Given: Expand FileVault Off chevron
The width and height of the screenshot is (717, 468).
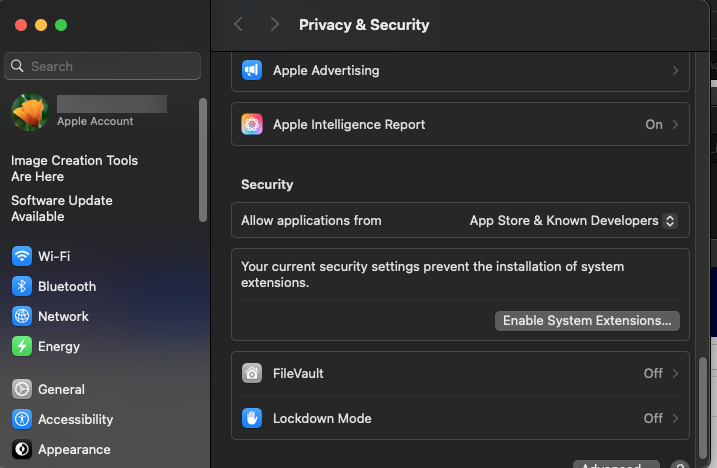Looking at the screenshot, I should (x=675, y=373).
